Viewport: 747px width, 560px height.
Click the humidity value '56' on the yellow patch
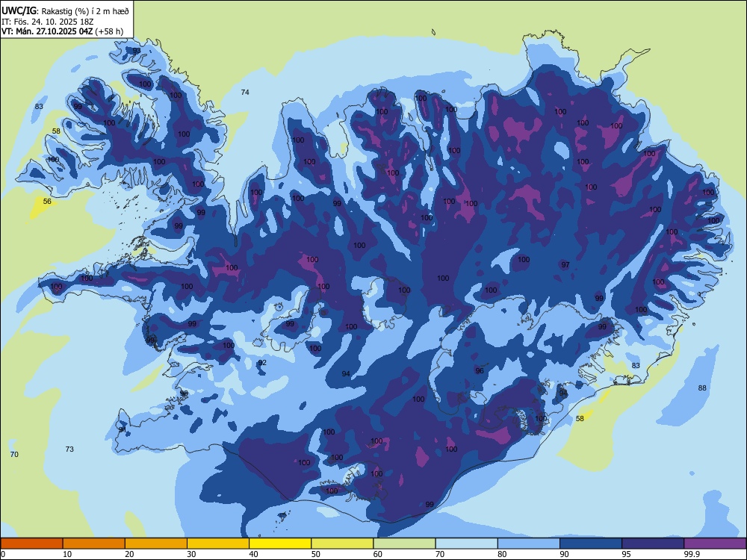(47, 202)
